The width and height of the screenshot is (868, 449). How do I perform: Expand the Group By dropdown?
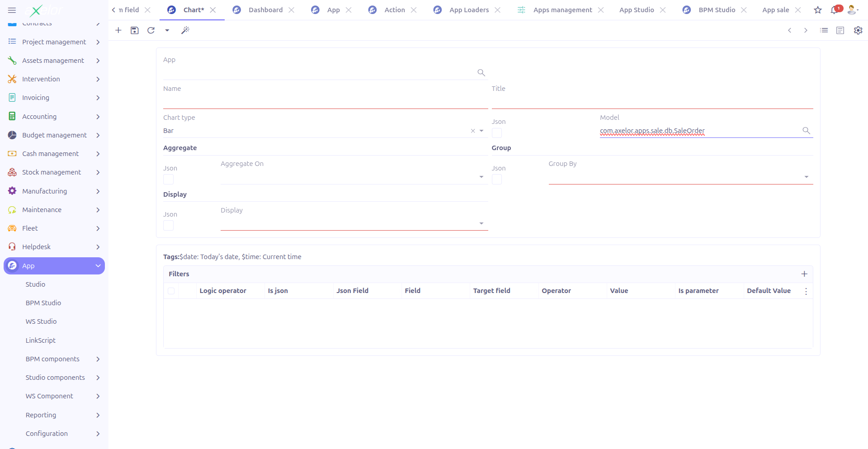click(807, 176)
